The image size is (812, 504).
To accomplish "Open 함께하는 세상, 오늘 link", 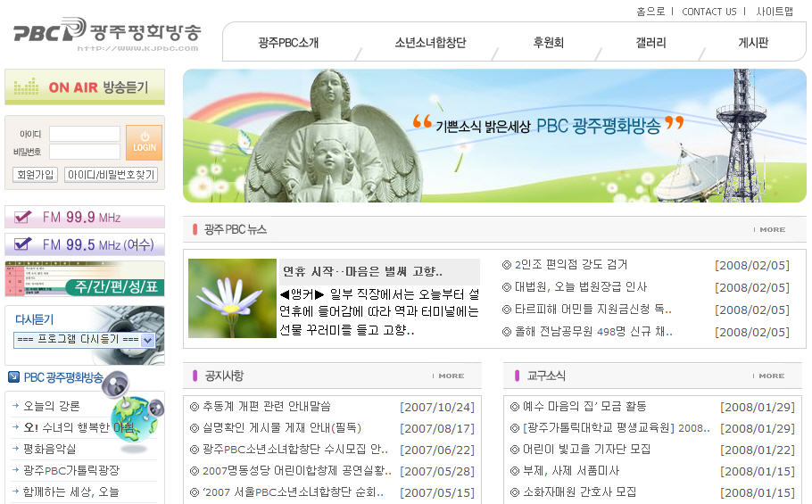I will tap(71, 492).
